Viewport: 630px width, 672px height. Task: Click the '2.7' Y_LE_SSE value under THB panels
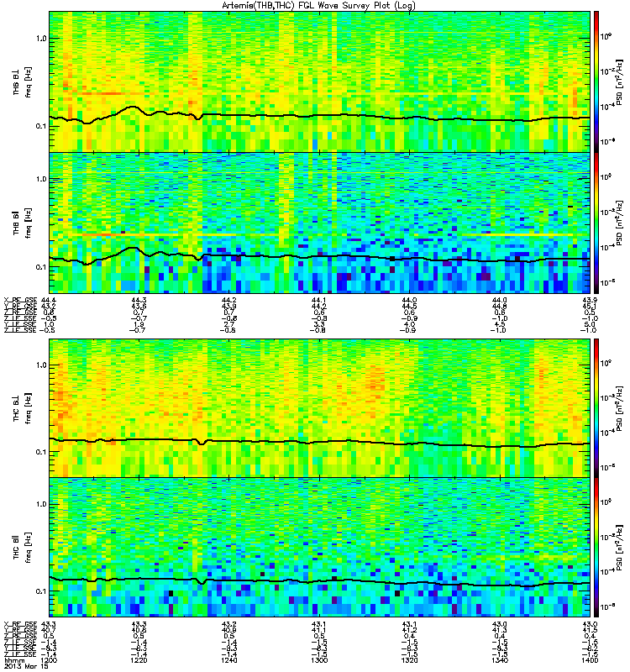tap(228, 324)
